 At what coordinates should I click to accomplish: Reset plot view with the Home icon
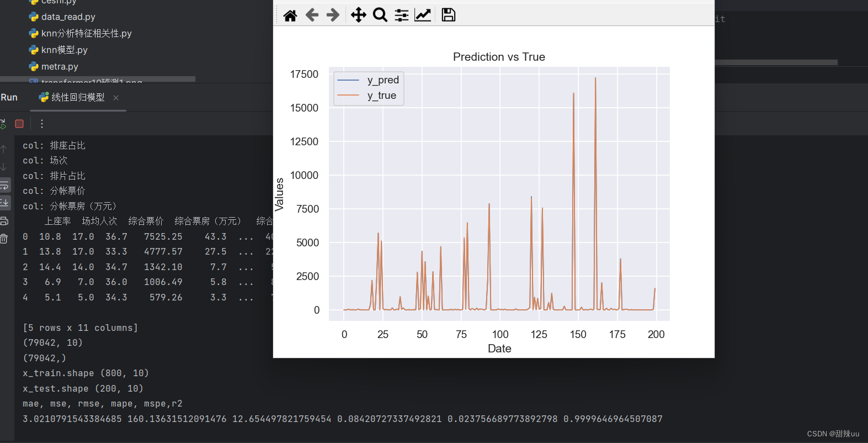click(x=290, y=15)
